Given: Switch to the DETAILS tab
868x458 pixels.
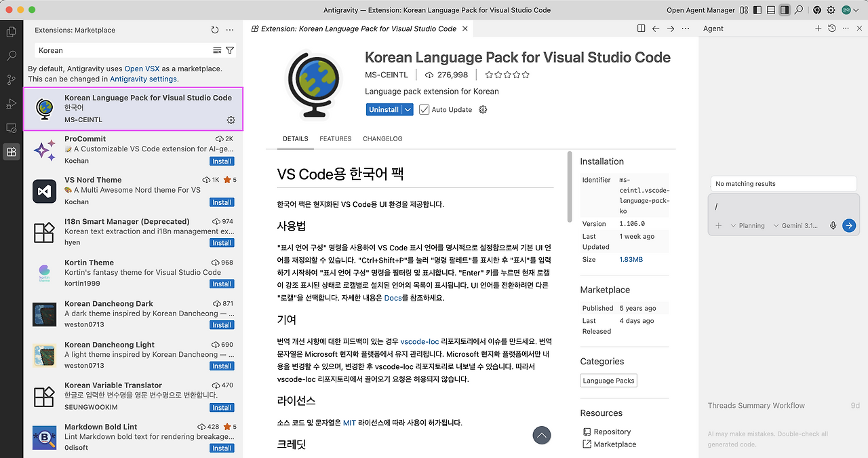Looking at the screenshot, I should (x=295, y=138).
